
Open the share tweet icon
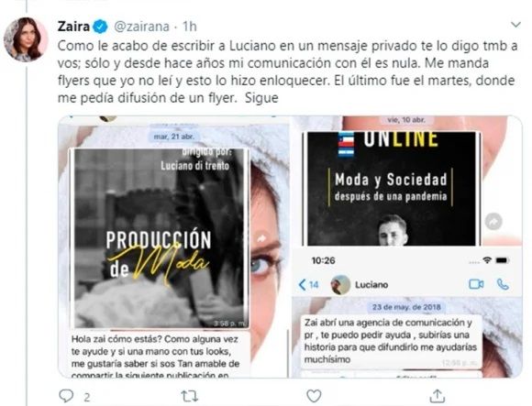438,396
